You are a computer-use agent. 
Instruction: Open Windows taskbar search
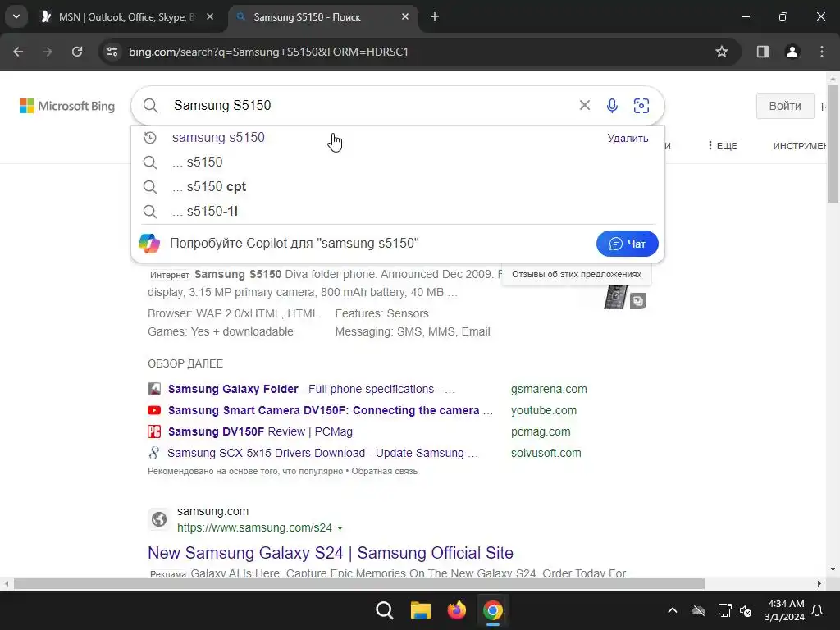point(384,610)
